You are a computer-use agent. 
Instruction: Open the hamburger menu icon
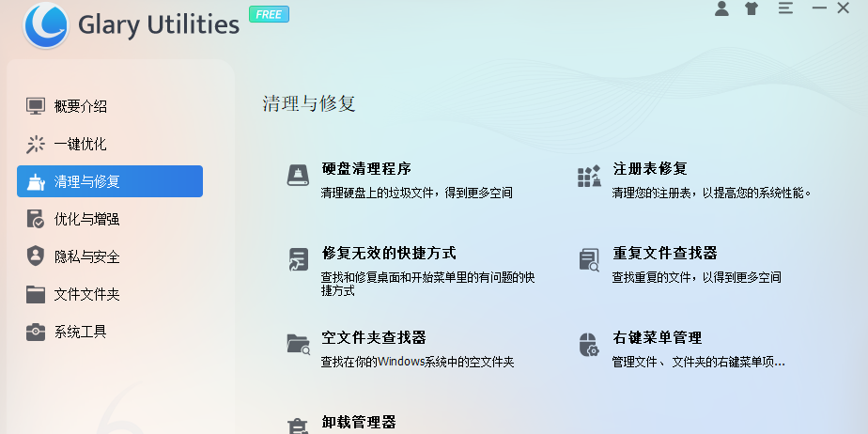[x=785, y=8]
